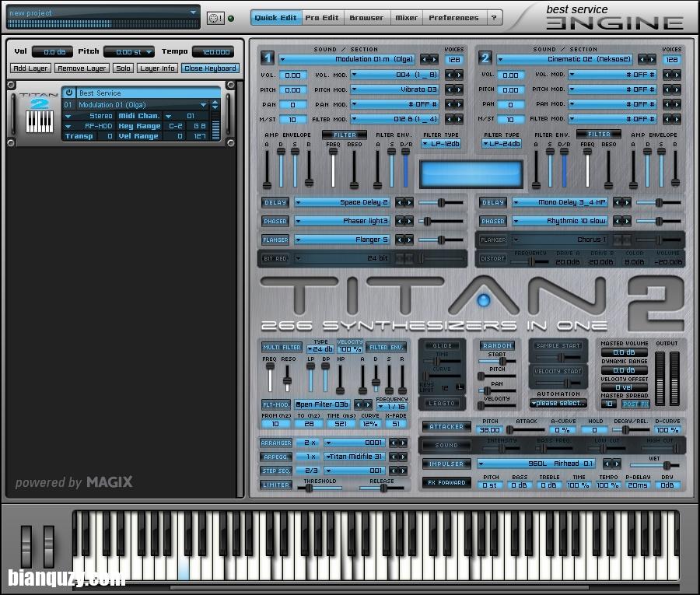
Task: Switch to the Pro Edit tab
Action: coord(322,18)
